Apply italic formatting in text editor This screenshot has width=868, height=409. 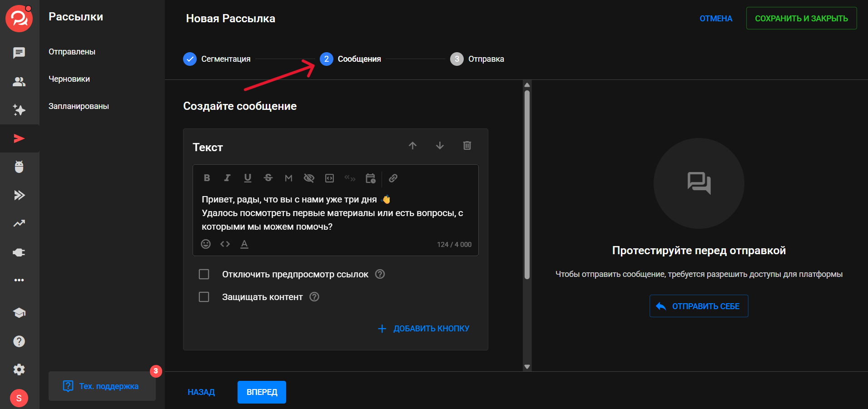click(227, 178)
